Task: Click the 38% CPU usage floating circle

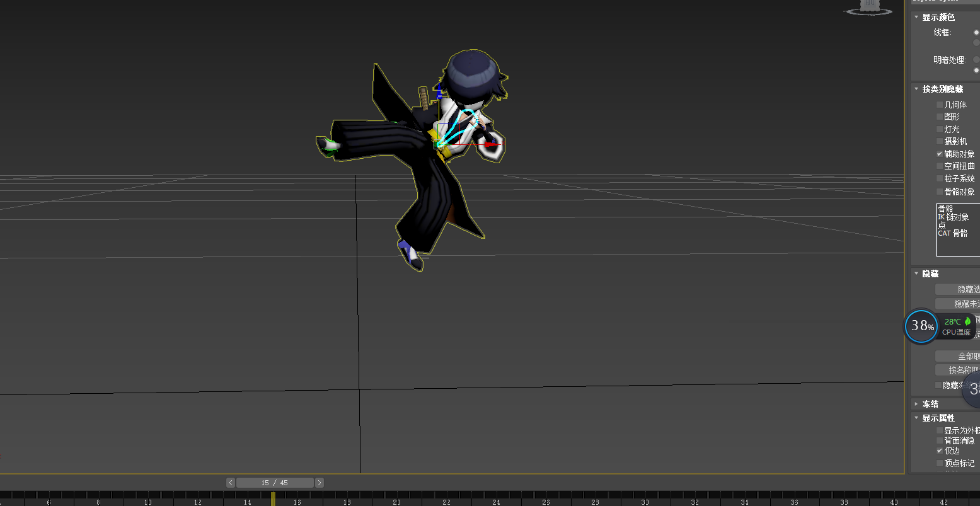Action: 921,326
